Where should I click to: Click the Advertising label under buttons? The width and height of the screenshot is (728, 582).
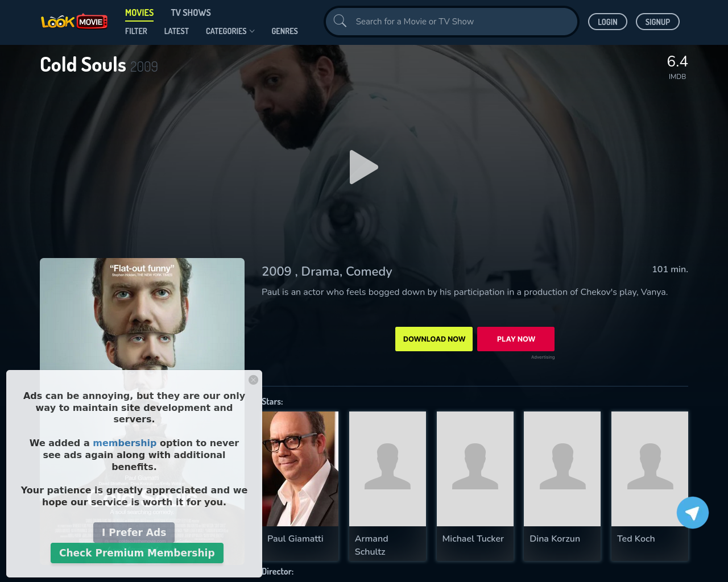pos(543,357)
